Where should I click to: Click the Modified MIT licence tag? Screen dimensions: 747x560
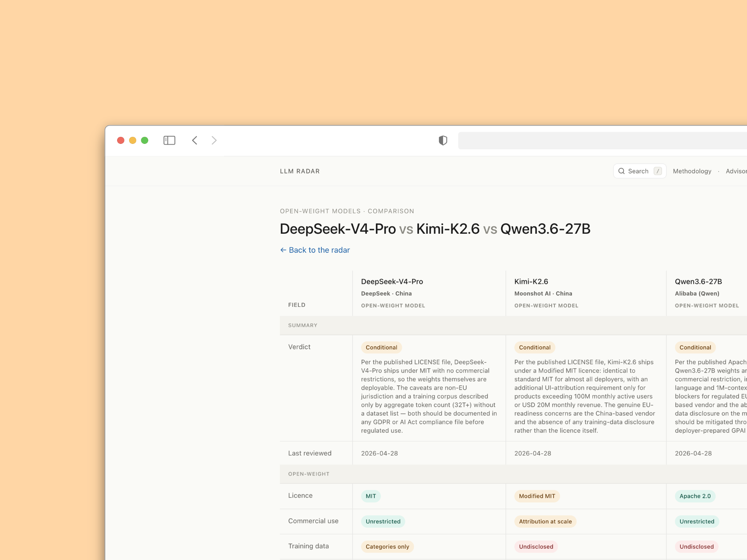[537, 496]
